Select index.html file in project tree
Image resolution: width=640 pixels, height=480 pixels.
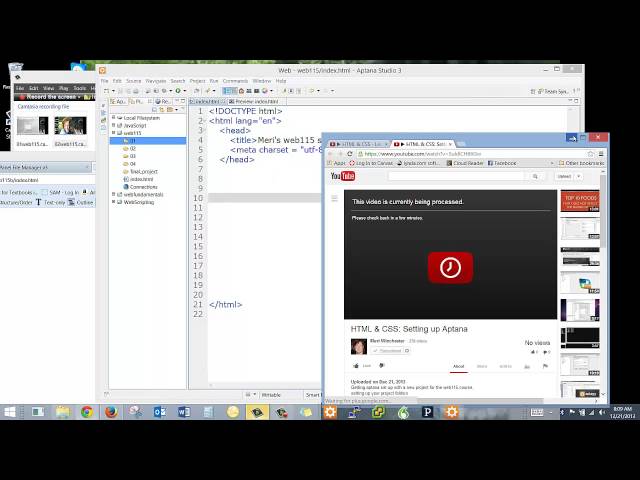[x=138, y=179]
